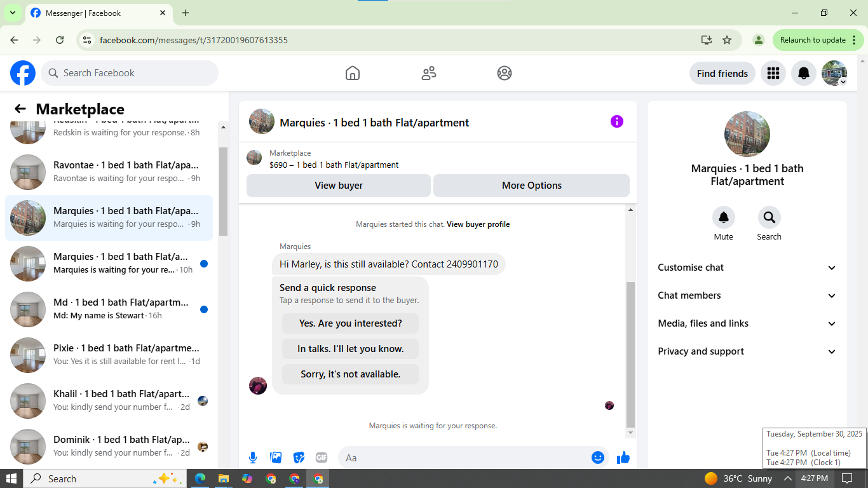Click the Find friends button
868x488 pixels.
point(722,73)
